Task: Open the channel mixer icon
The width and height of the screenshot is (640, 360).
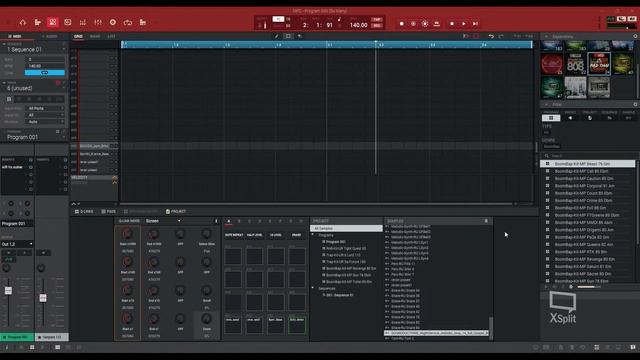Action: [83, 22]
